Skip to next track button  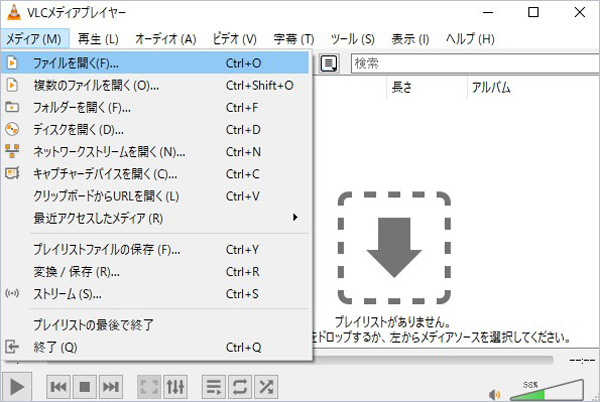pos(111,387)
